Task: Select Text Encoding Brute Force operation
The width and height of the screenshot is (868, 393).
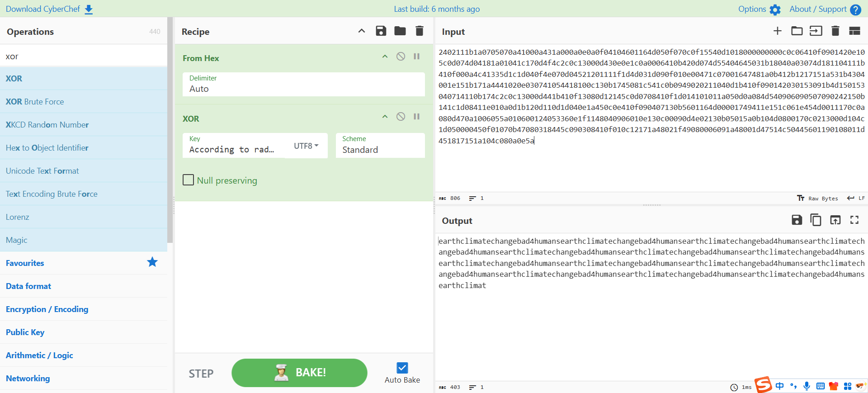Action: coord(84,194)
